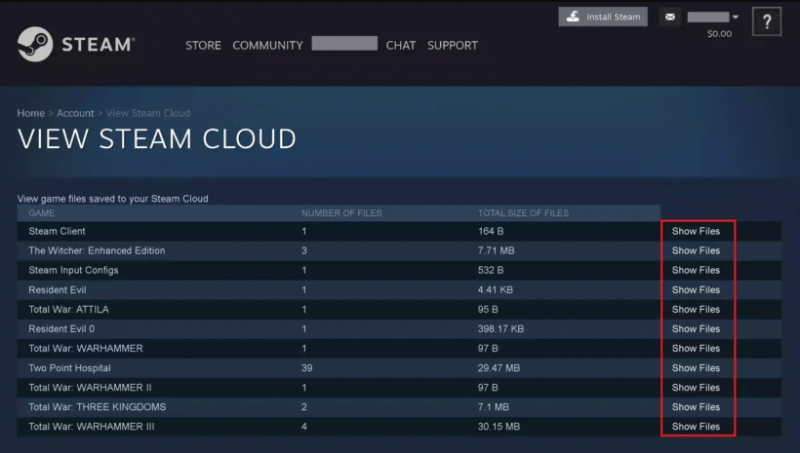The height and width of the screenshot is (453, 800).
Task: Click 'Total War: THREE KINGDOMS' game name
Action: [x=97, y=407]
